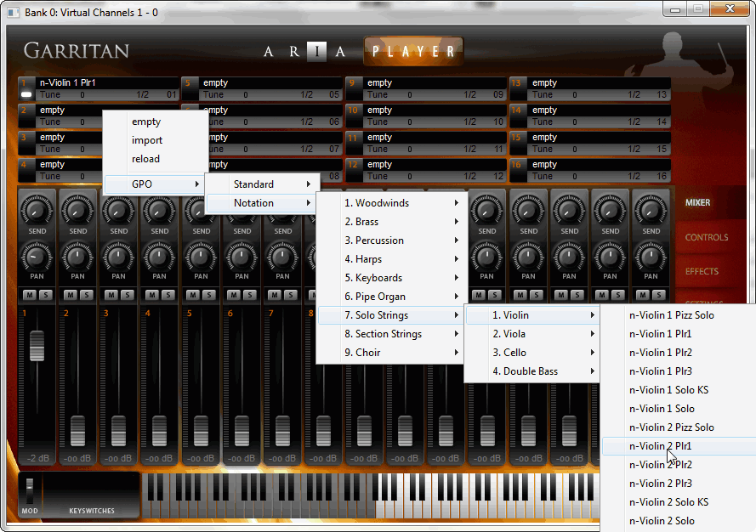Click the channel 1 volume fader
The image size is (756, 532).
point(37,346)
